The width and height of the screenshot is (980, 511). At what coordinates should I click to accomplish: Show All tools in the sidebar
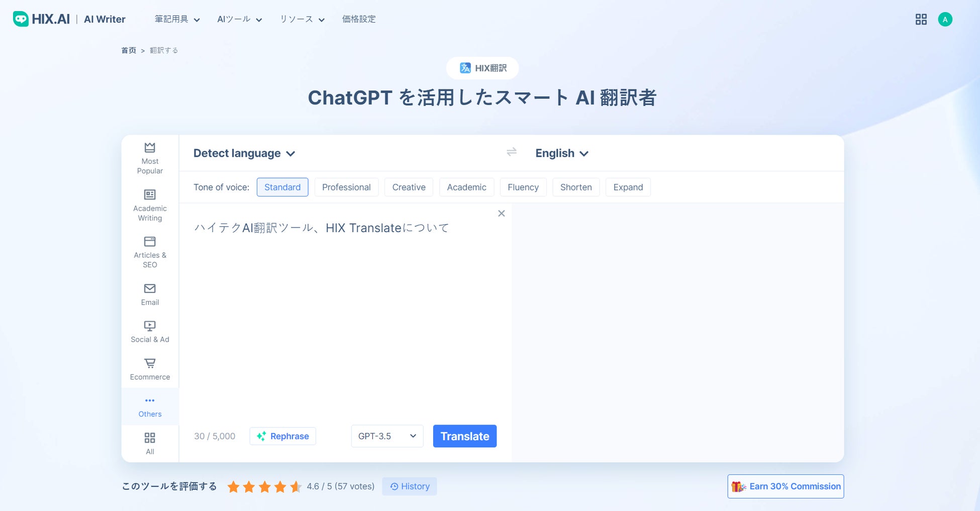click(x=150, y=444)
